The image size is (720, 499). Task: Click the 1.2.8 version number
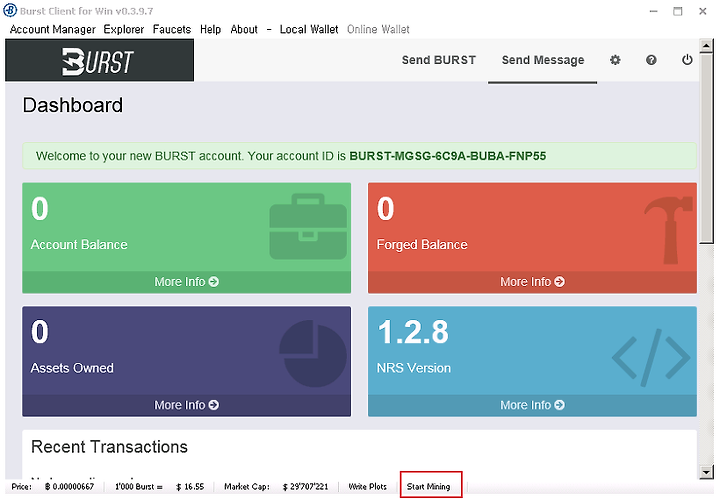412,332
